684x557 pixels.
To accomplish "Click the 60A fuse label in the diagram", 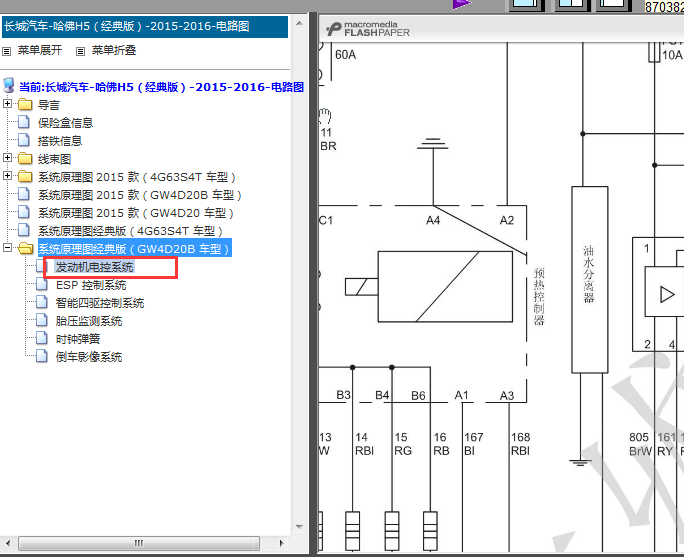I will [345, 55].
